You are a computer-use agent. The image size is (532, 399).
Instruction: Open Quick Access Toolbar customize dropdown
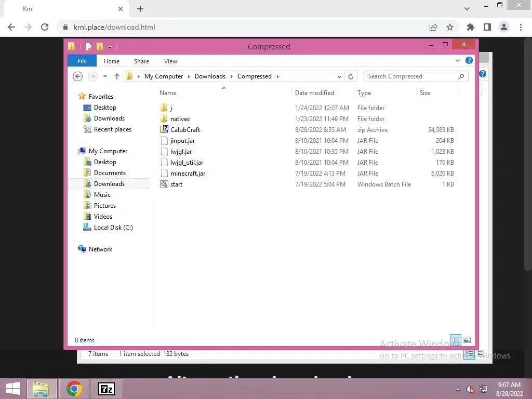tap(110, 47)
